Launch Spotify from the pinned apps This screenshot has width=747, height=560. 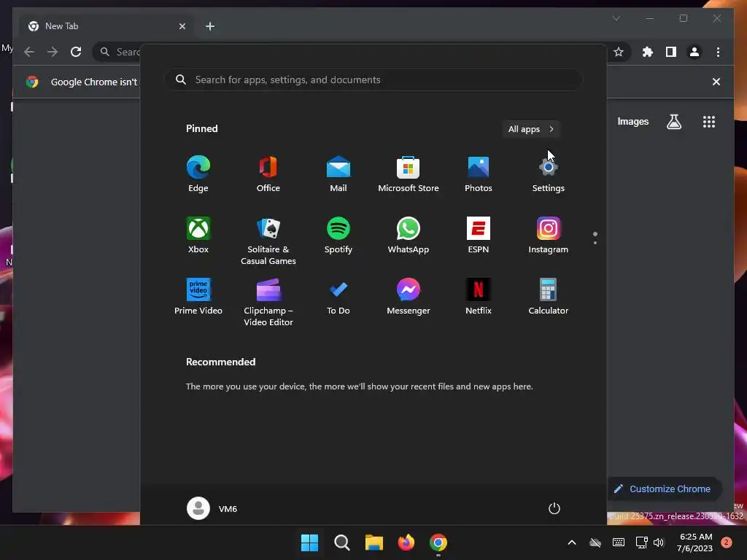[338, 236]
